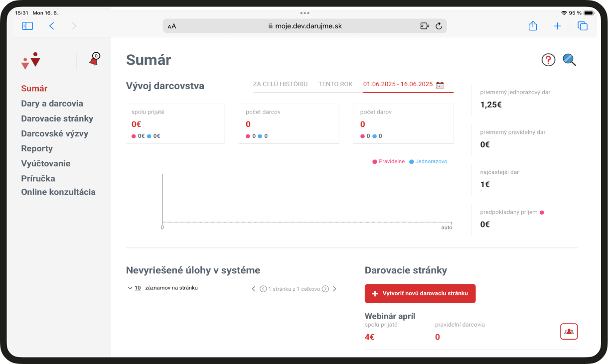Click pink dot beside predpokladaný príjem

[542, 212]
